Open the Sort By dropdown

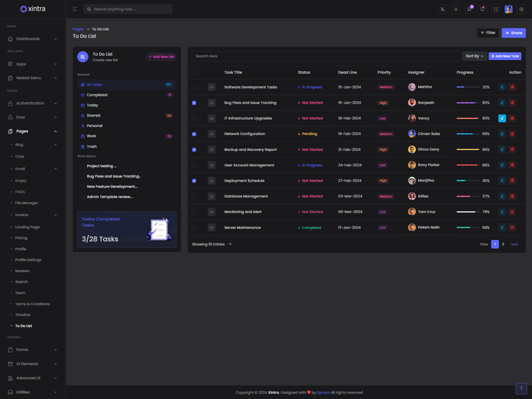[474, 57]
